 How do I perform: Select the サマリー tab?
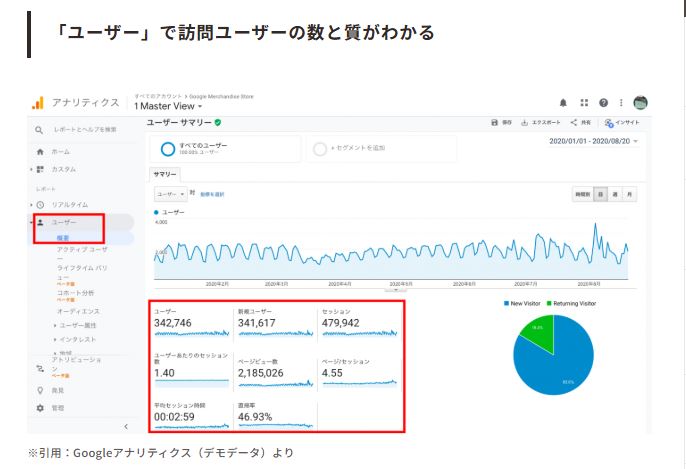(164, 173)
